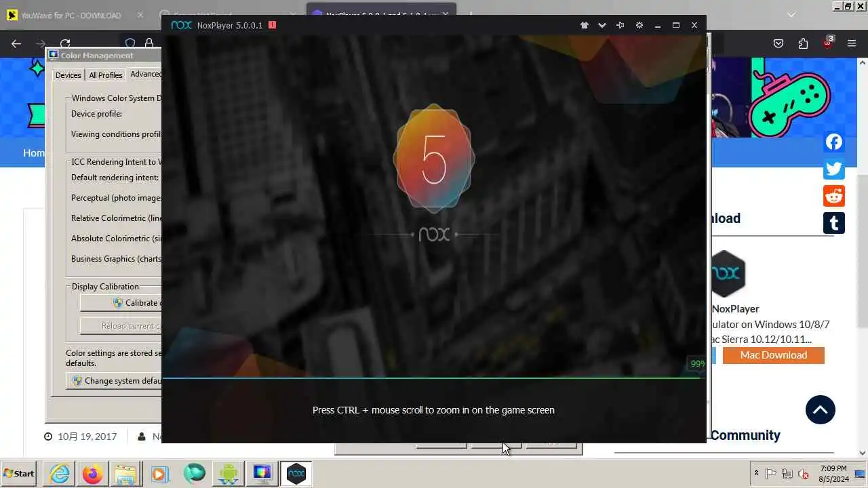Open green chat bubble app on taskbar

(194, 473)
